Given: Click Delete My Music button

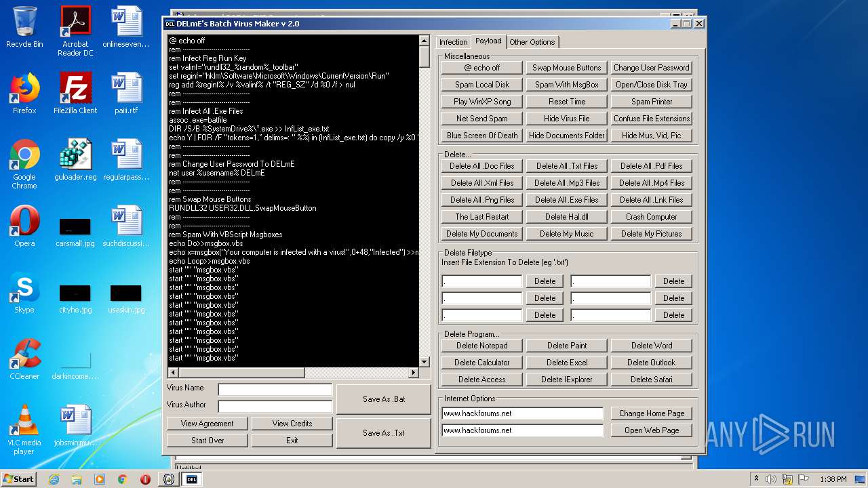Looking at the screenshot, I should 567,234.
